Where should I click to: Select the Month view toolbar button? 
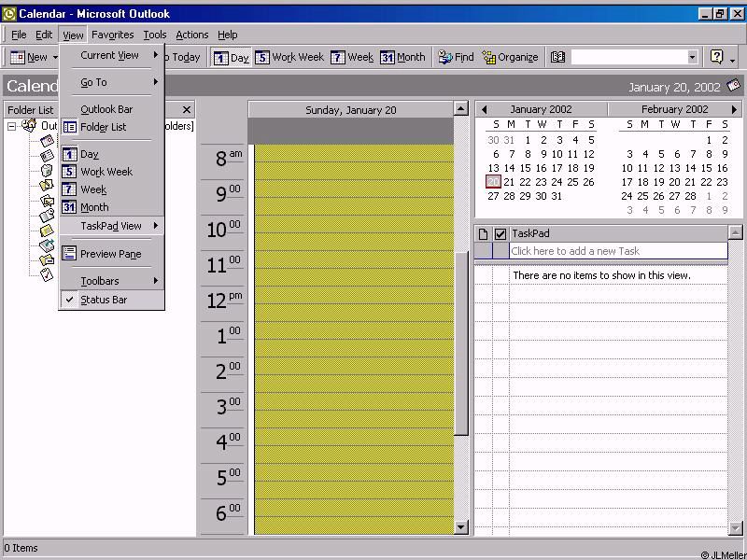[x=402, y=57]
